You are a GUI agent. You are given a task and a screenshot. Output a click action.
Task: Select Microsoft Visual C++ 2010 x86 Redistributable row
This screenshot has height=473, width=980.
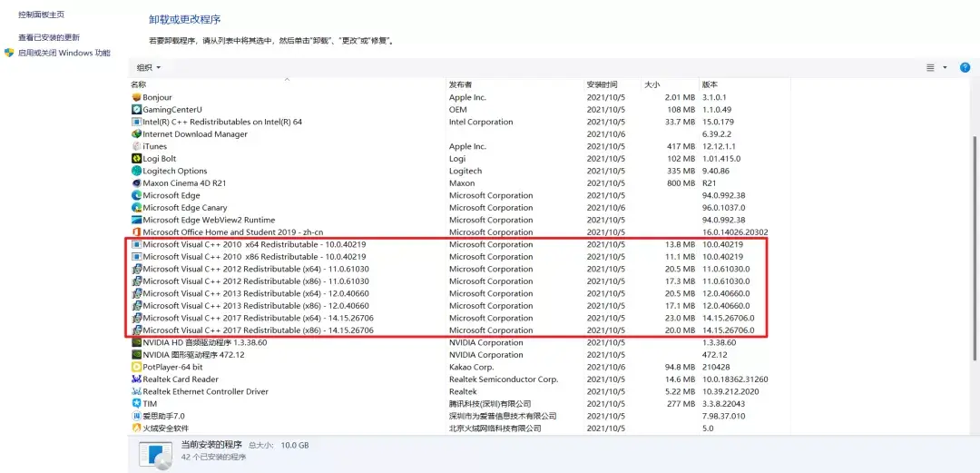tap(459, 257)
